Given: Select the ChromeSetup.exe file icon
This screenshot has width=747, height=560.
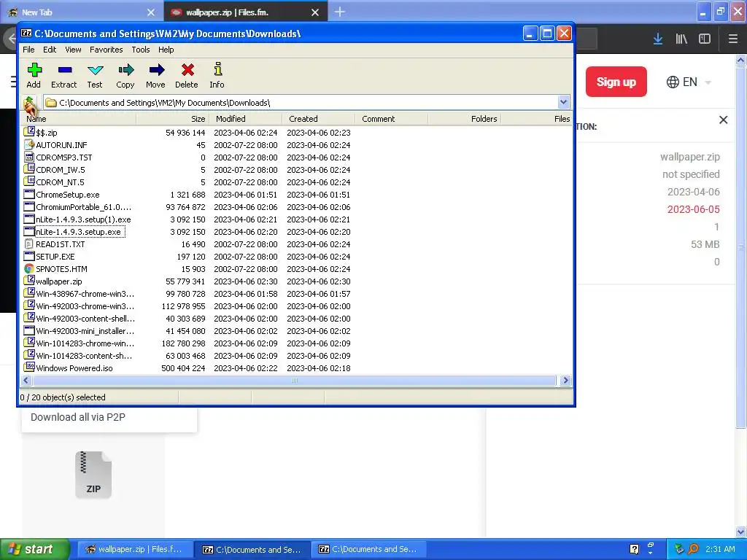Looking at the screenshot, I should 29,194.
